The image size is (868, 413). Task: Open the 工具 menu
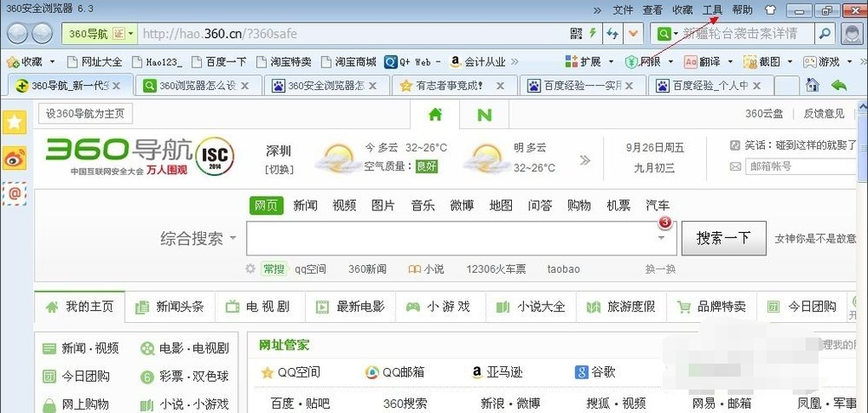pyautogui.click(x=712, y=10)
